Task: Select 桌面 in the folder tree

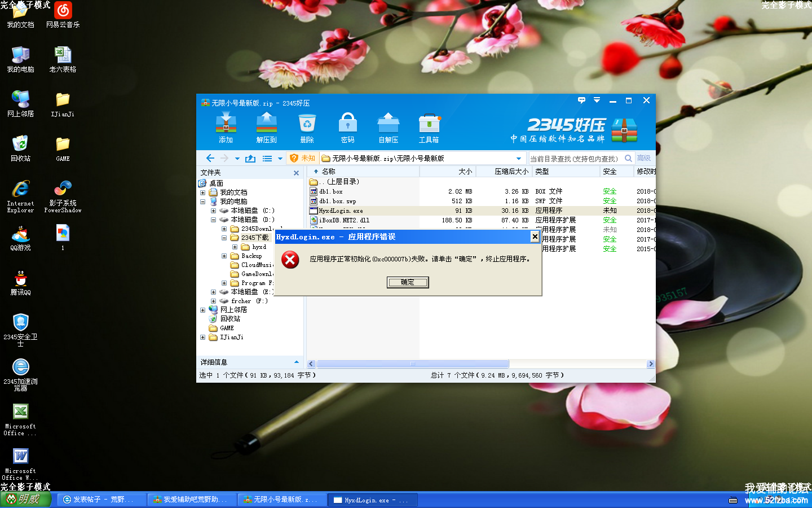Action: (211, 183)
